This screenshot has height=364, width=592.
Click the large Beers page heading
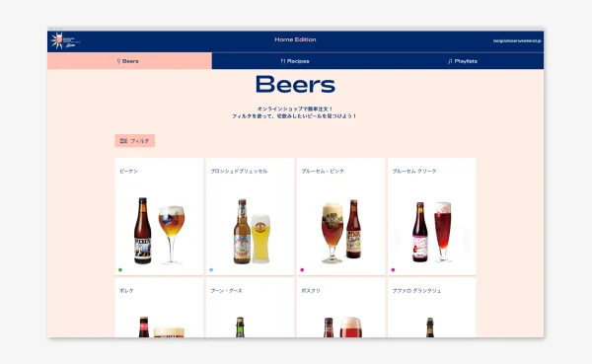tap(295, 84)
